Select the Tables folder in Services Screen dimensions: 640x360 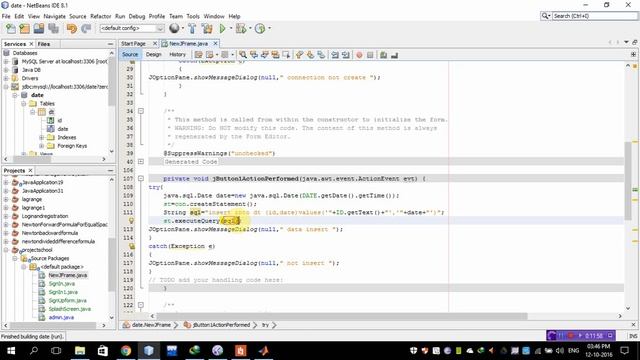pyautogui.click(x=47, y=104)
